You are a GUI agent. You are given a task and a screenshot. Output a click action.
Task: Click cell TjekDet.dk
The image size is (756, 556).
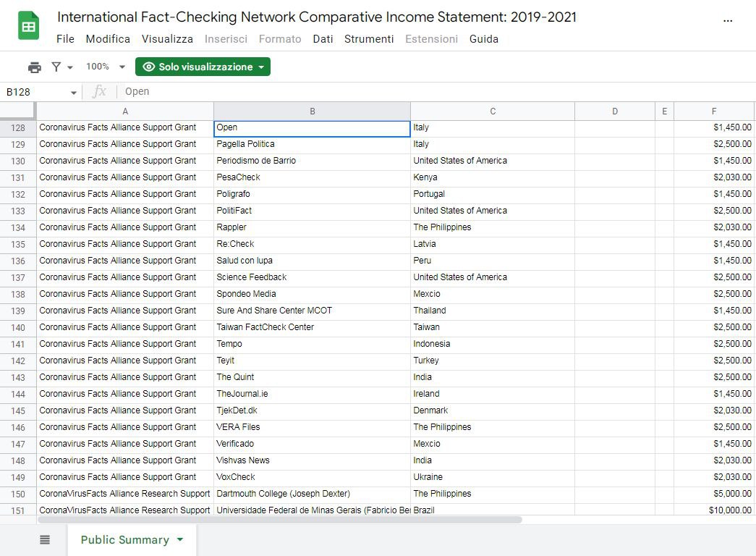[312, 410]
